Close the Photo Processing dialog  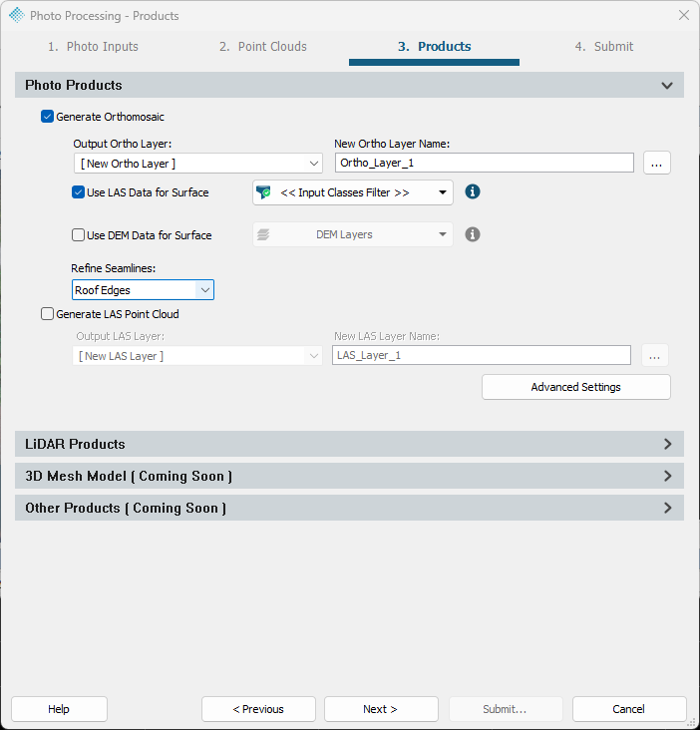[684, 15]
